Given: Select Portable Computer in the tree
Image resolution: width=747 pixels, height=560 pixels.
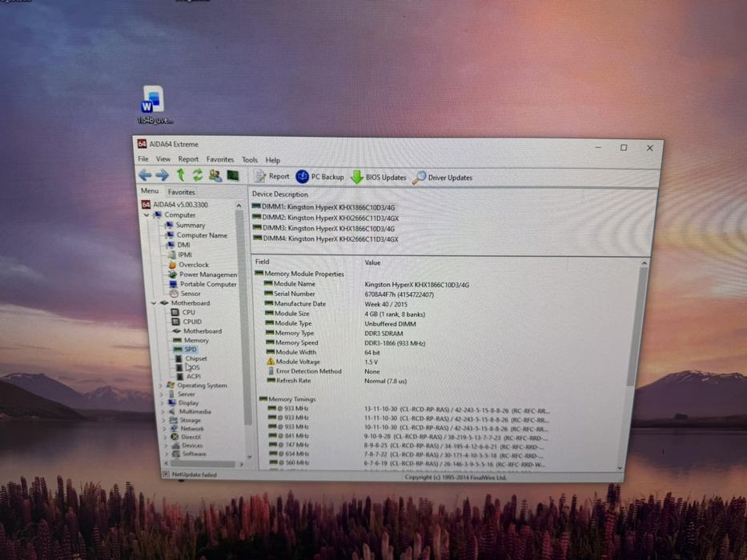Looking at the screenshot, I should (203, 284).
